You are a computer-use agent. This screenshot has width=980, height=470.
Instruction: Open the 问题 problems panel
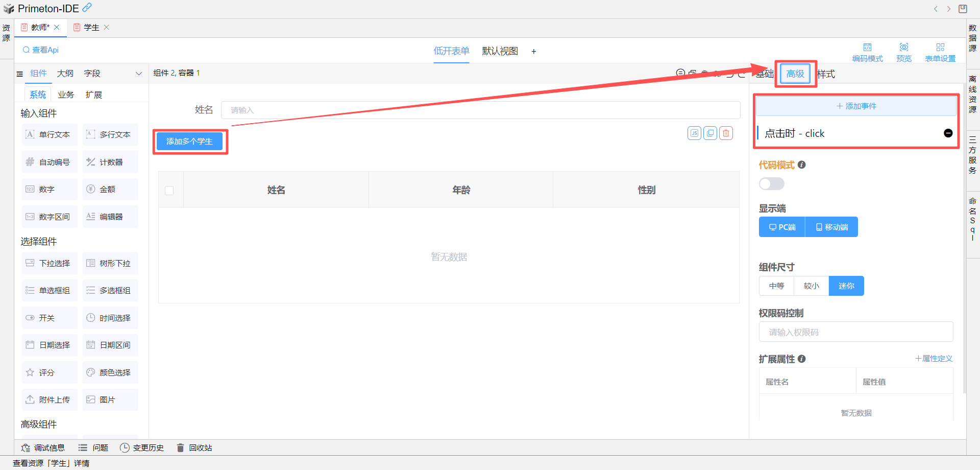93,448
